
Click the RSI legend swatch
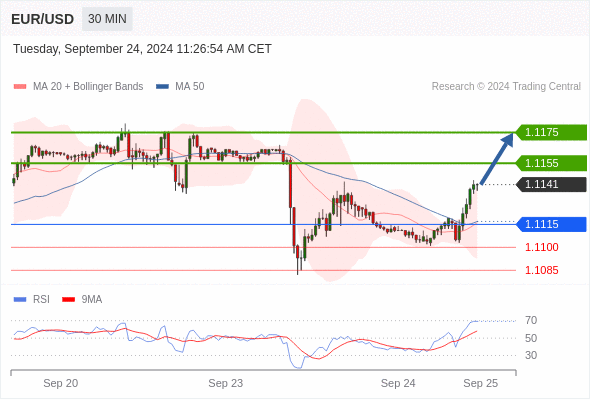pyautogui.click(x=20, y=300)
